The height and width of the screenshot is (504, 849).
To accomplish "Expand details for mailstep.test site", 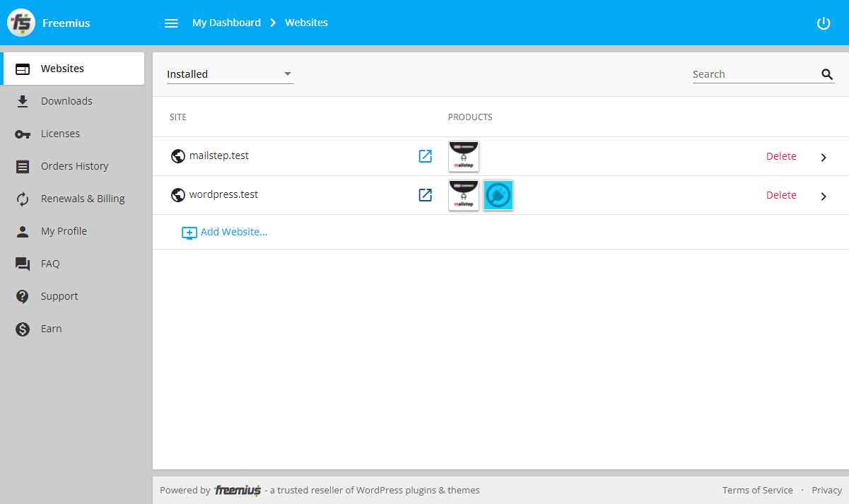I will (x=823, y=156).
